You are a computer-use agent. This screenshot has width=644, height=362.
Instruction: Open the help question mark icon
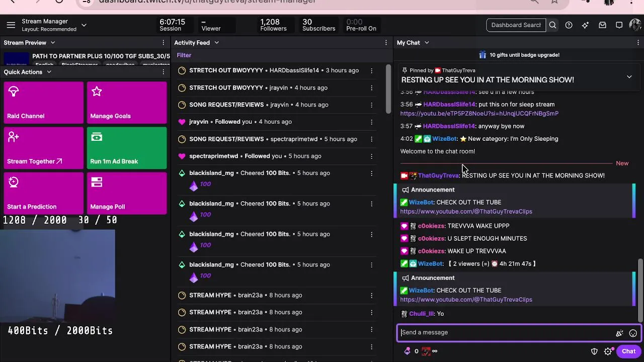[569, 25]
